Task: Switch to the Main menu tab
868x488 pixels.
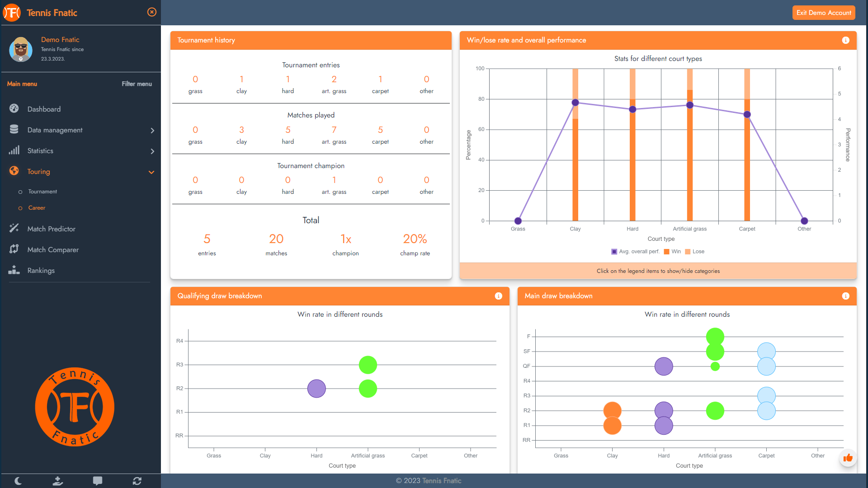Action: pos(22,84)
